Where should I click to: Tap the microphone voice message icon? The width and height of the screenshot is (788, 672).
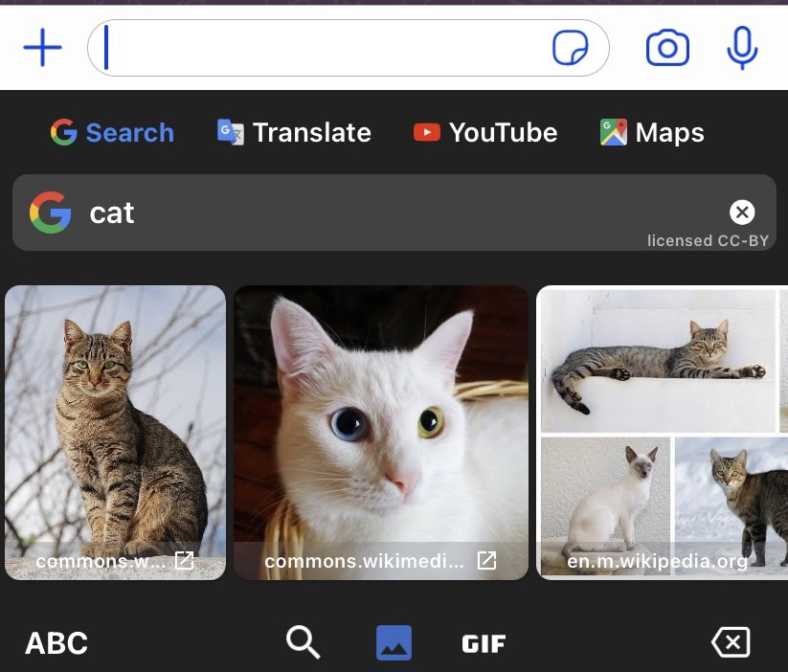point(742,48)
